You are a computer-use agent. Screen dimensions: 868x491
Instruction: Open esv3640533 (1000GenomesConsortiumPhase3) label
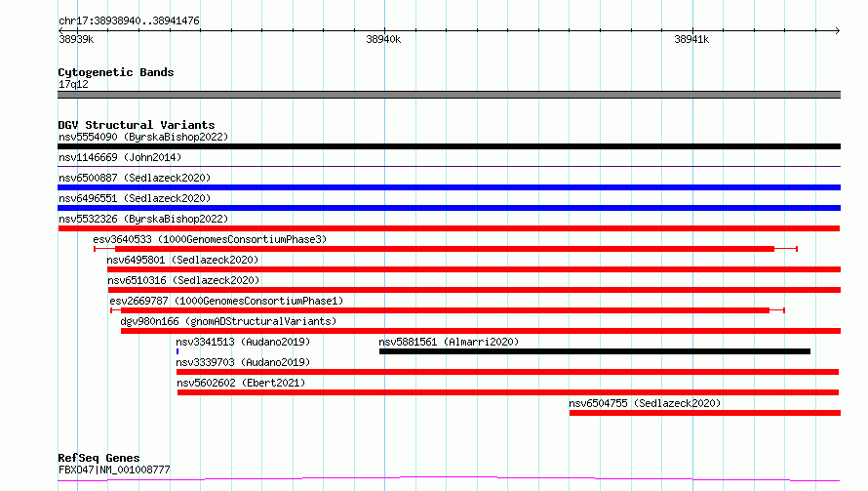(x=210, y=239)
